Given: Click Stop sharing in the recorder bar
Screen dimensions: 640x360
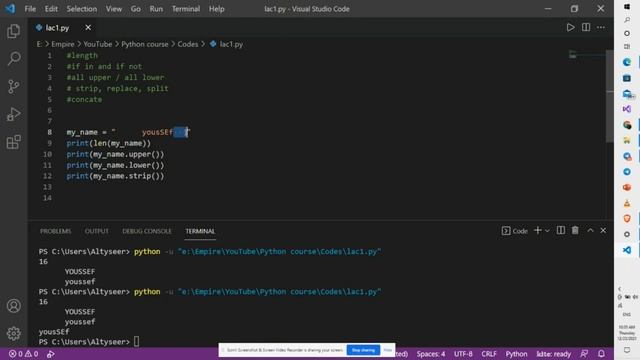Looking at the screenshot, I should 363,350.
